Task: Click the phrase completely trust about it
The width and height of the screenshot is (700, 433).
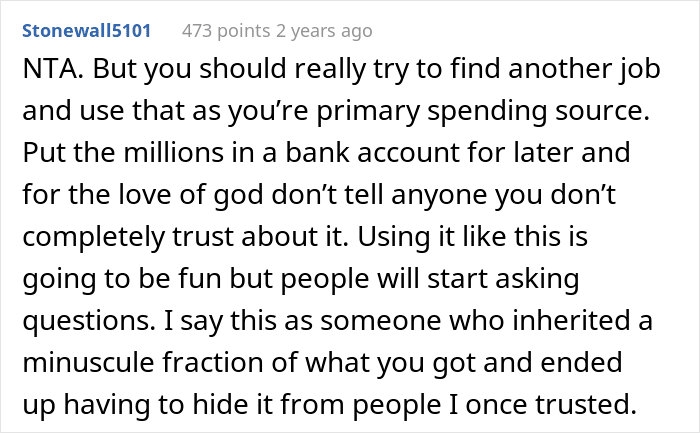Action: (x=184, y=238)
